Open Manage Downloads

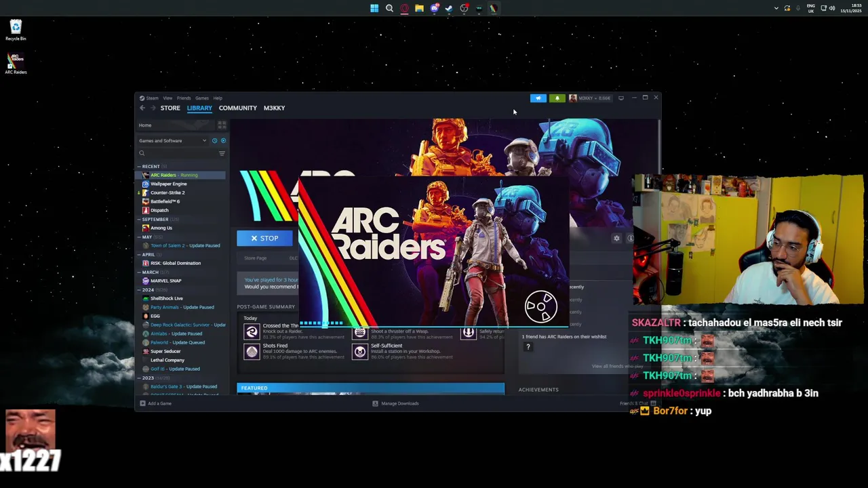coord(395,403)
